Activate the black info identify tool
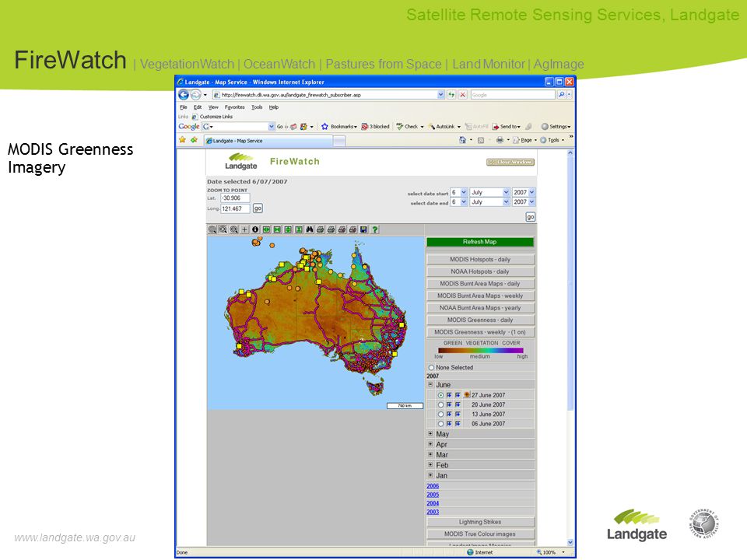Image resolution: width=747 pixels, height=560 pixels. pos(255,229)
